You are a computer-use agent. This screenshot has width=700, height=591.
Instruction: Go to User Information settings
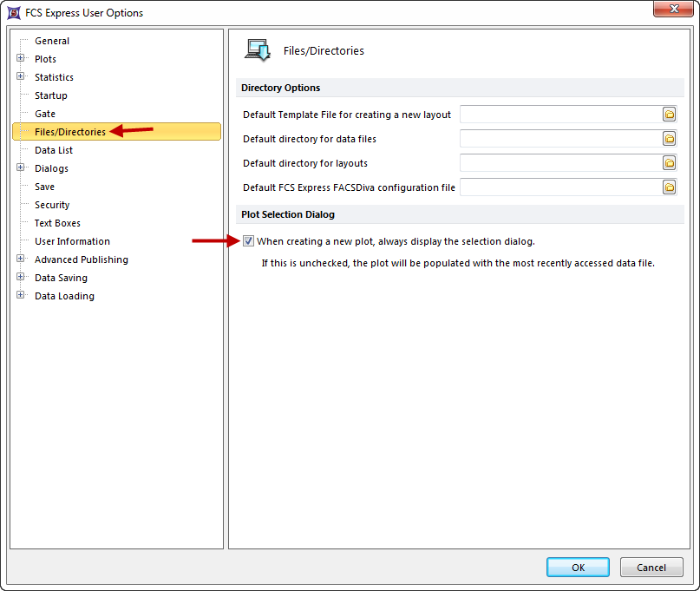[72, 241]
